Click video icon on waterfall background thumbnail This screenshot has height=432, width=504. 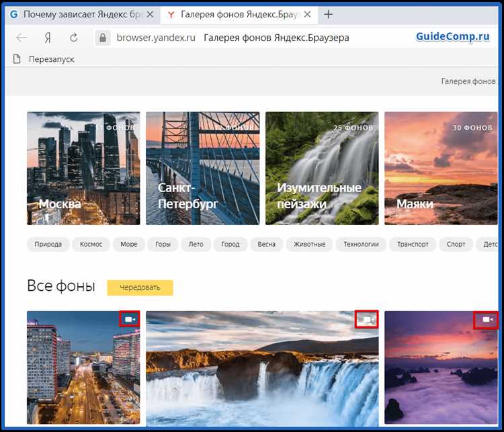tap(366, 320)
